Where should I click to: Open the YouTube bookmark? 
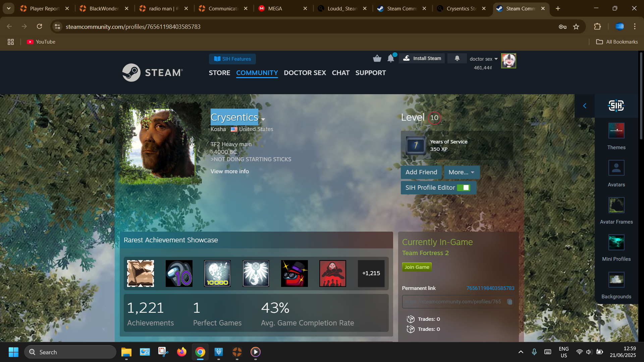pos(41,42)
